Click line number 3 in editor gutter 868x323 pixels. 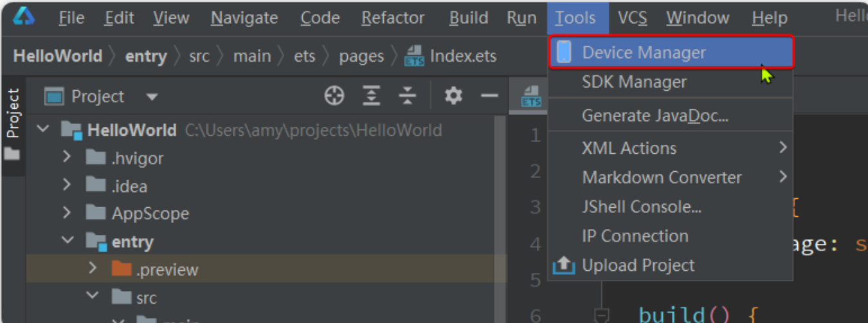coord(535,207)
